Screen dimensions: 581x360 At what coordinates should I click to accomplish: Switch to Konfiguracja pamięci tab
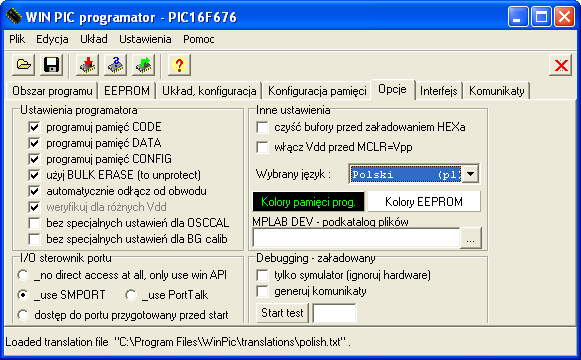(317, 91)
